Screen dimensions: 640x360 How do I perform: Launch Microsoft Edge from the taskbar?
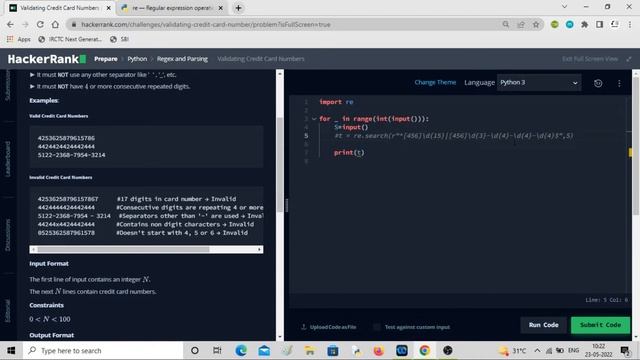pyautogui.click(x=241, y=351)
